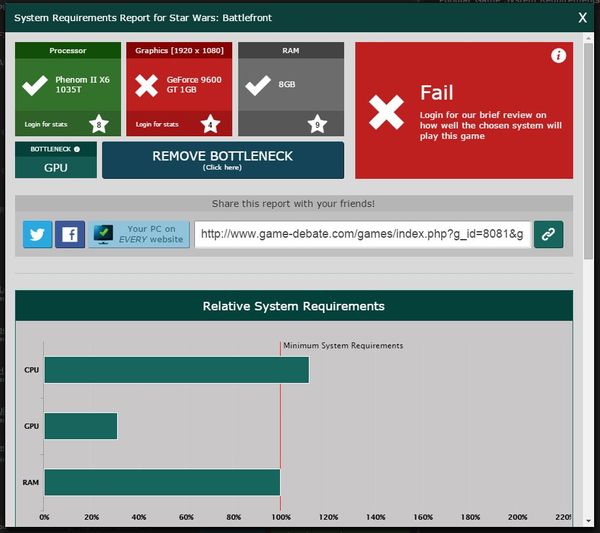Click the 'RAM' card header
Viewport: 600px width, 533px height.
tap(291, 51)
